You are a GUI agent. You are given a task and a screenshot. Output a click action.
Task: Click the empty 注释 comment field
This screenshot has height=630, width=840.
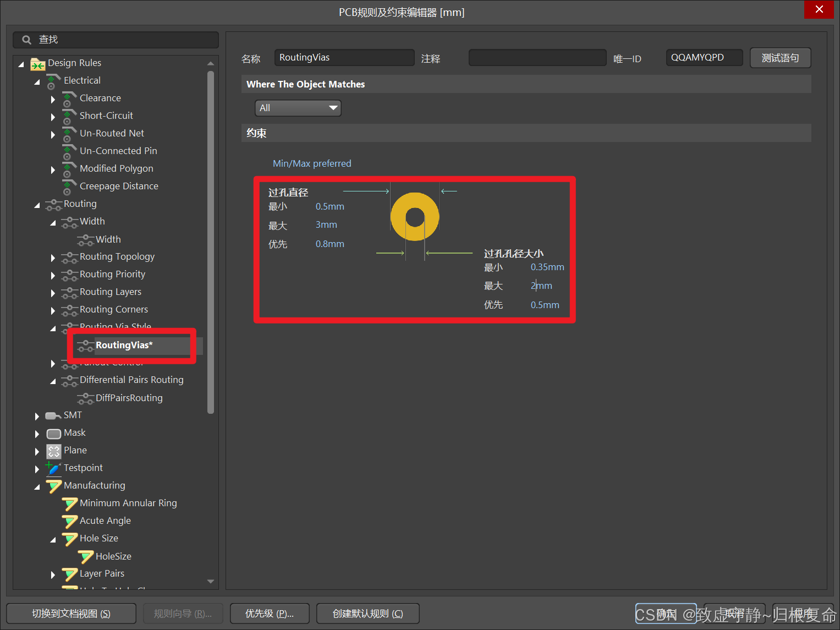click(x=537, y=57)
